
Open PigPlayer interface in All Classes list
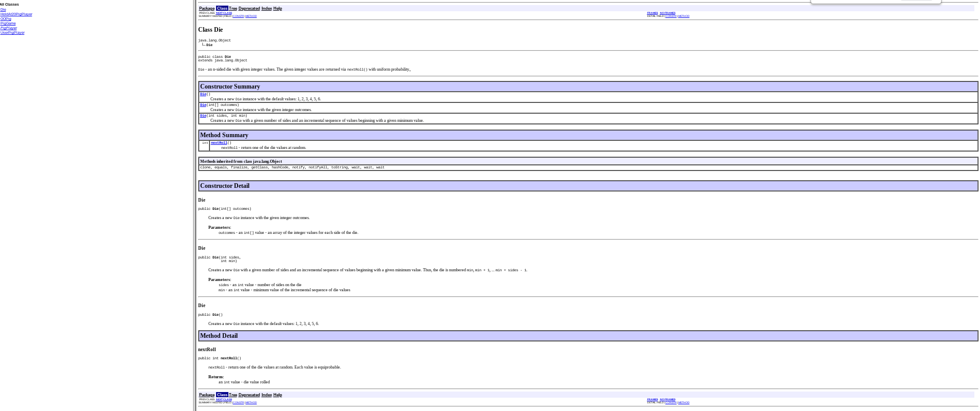tap(9, 28)
